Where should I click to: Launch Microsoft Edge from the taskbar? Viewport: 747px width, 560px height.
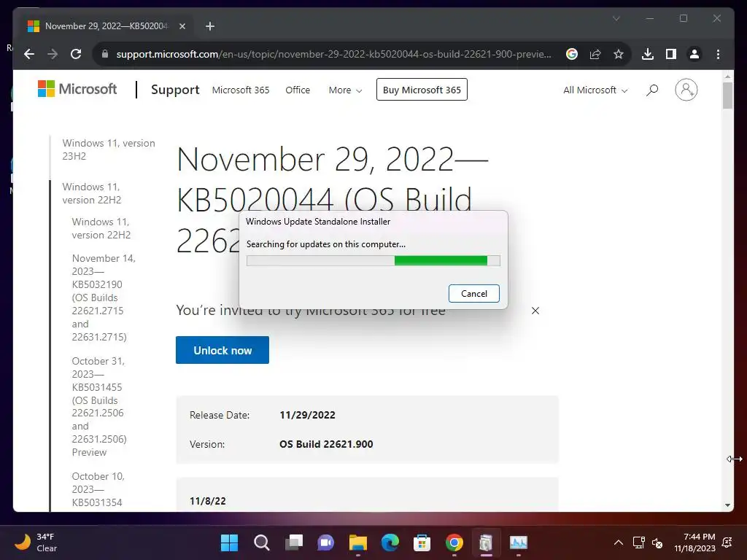(390, 542)
